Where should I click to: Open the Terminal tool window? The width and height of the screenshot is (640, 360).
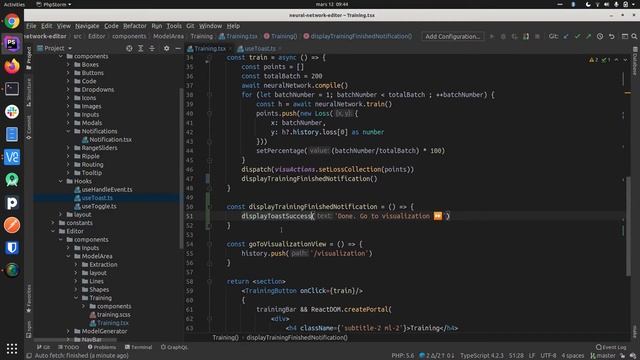(x=138, y=347)
